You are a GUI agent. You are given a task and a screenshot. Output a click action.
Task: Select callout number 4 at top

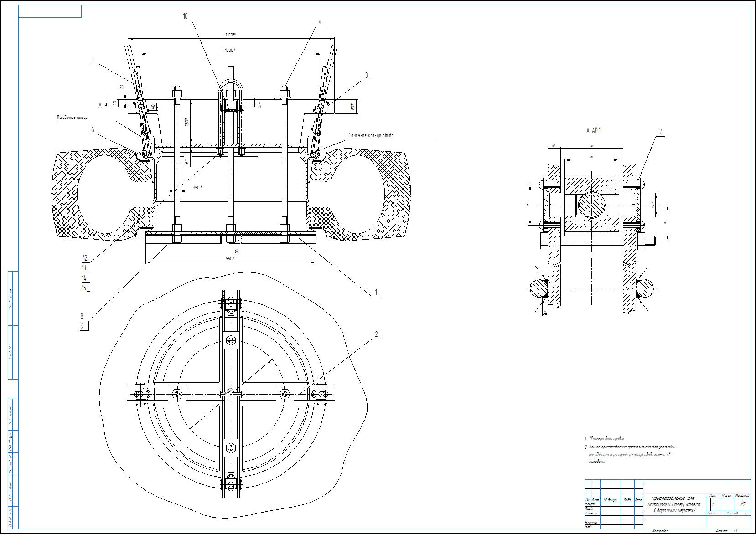[x=320, y=21]
